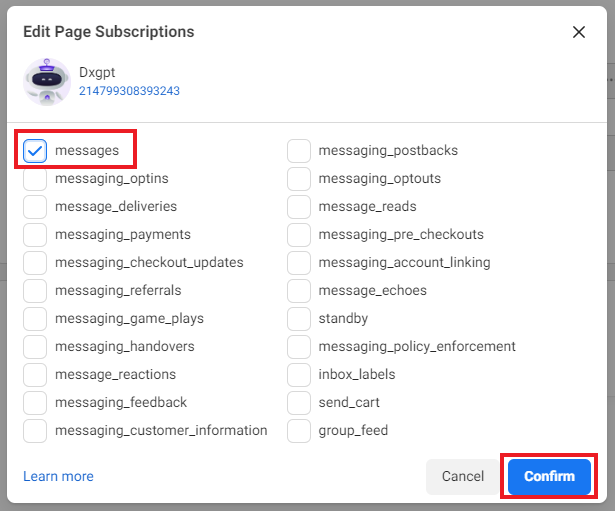615x511 pixels.
Task: Check the messaging_optouts option
Action: [x=298, y=179]
